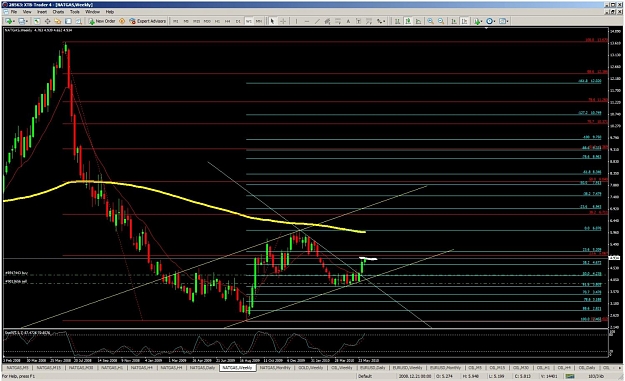Set timeframe to MN monthly
The width and height of the screenshot is (625, 381).
click(x=259, y=21)
